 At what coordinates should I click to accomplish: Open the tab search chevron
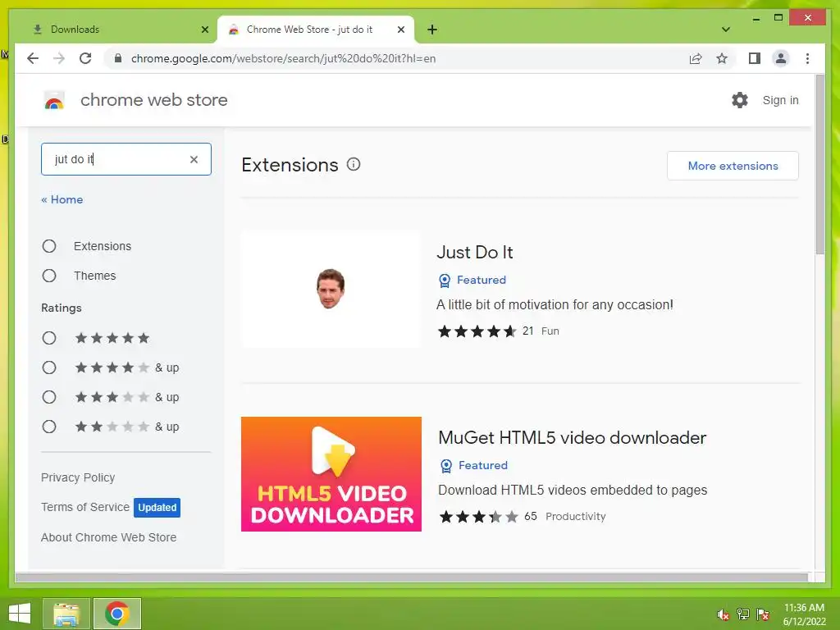tap(725, 30)
